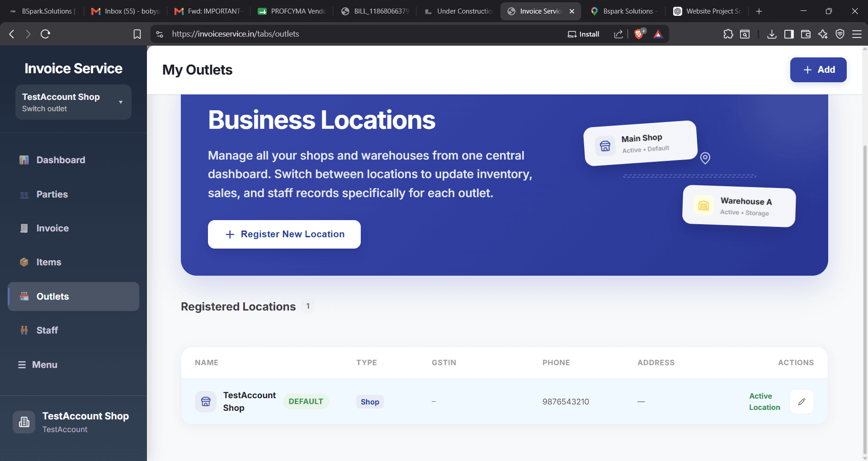Click the Registered Locations count badge
868x461 pixels.
(308, 306)
